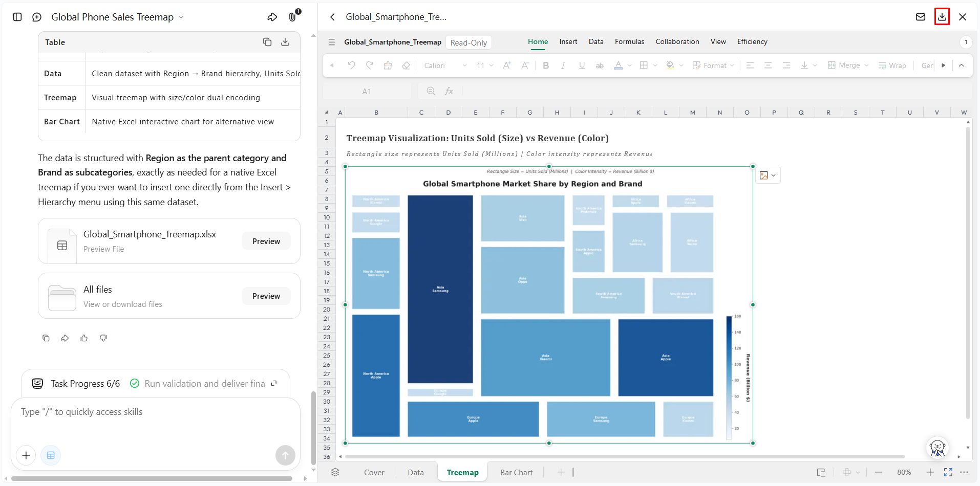This screenshot has width=980, height=486.
Task: Redo the last action
Action: (370, 65)
